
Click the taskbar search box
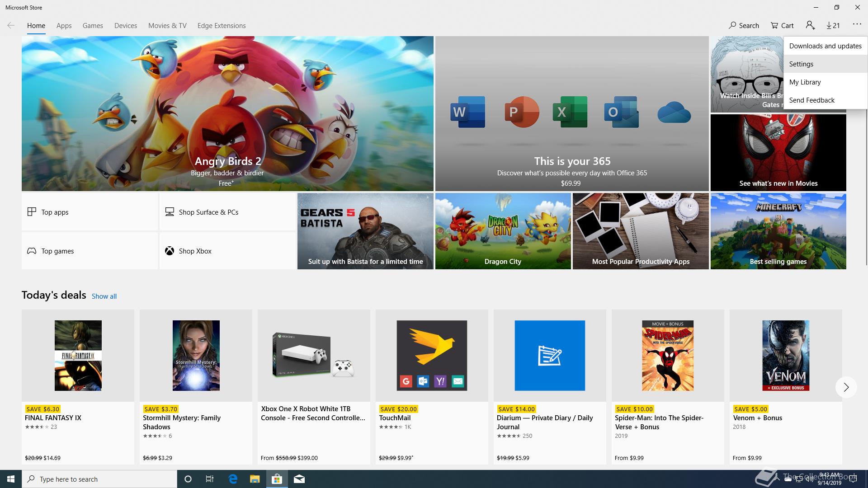click(99, 479)
